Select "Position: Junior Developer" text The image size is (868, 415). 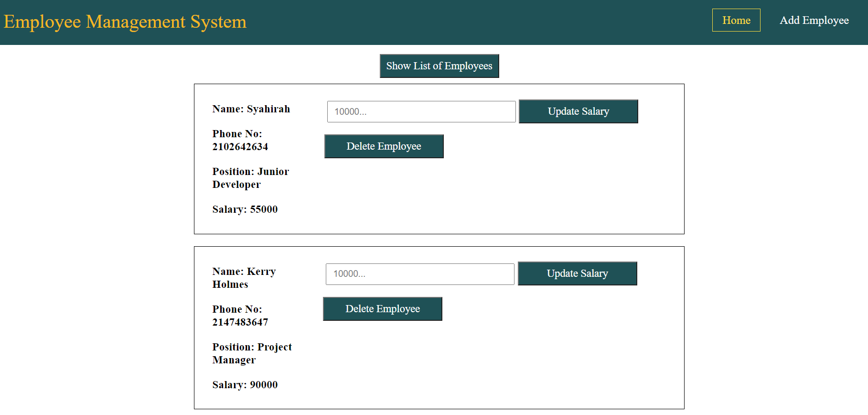(251, 178)
